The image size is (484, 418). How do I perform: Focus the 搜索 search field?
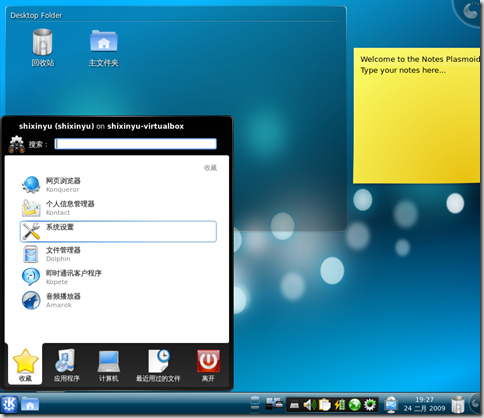[x=136, y=144]
